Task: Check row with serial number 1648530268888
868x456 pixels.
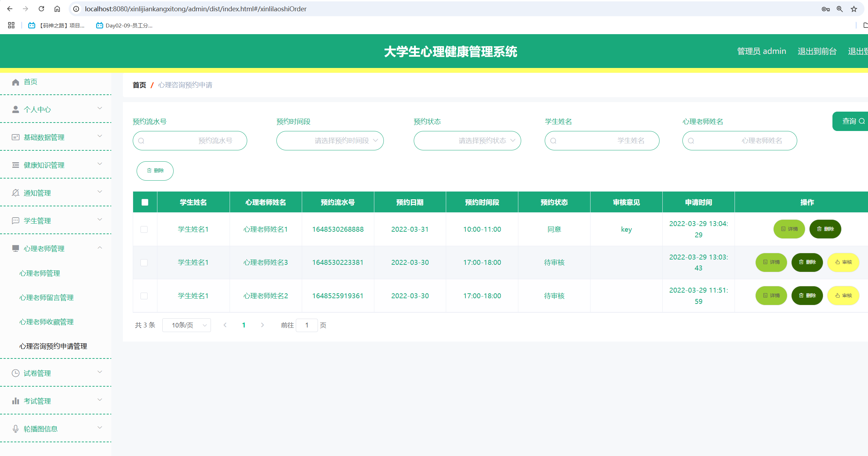Action: 144,229
